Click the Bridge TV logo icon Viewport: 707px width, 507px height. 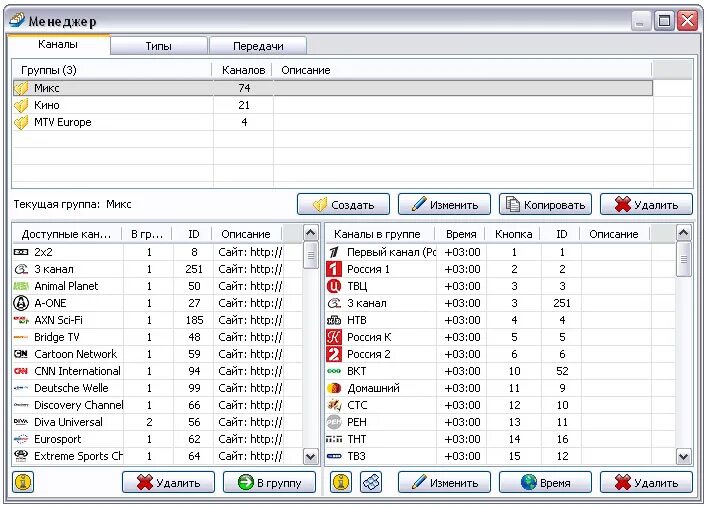pyautogui.click(x=21, y=337)
